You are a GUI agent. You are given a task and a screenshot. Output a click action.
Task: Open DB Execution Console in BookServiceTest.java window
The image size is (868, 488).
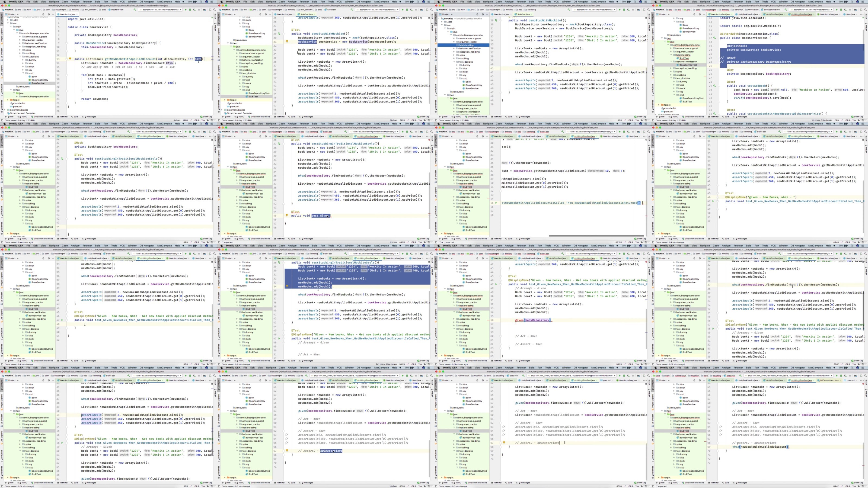point(693,117)
